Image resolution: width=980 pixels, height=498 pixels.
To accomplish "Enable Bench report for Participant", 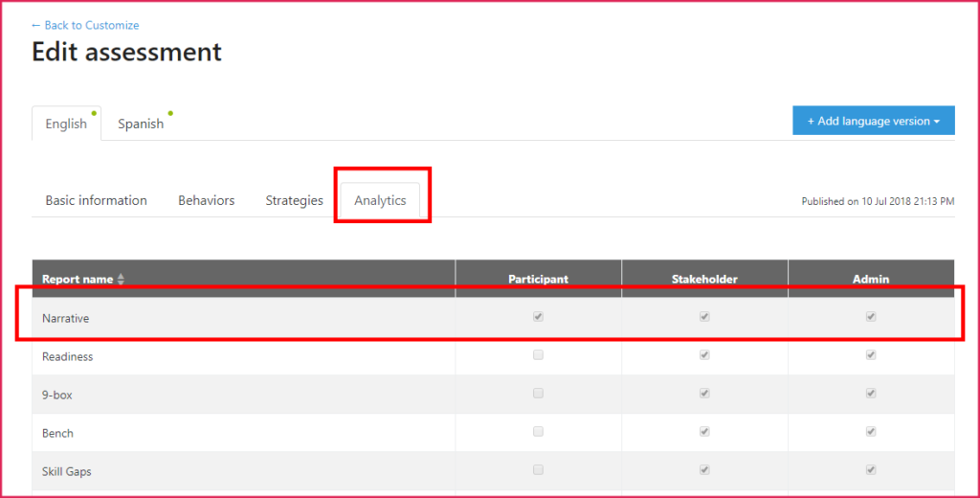I will (538, 432).
